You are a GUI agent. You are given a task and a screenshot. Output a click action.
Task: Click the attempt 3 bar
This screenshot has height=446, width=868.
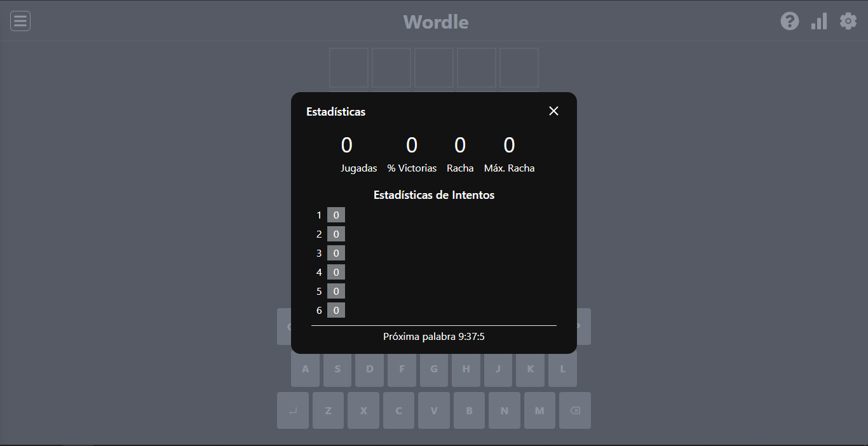(x=336, y=253)
